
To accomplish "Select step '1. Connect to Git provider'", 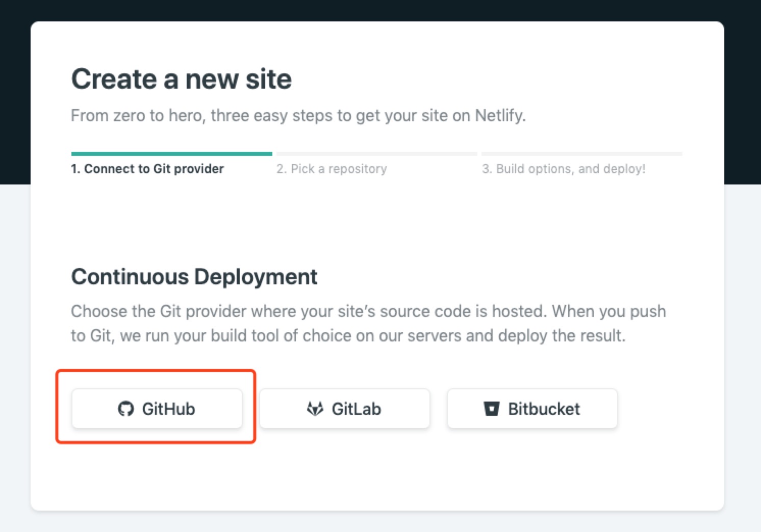I will click(147, 169).
